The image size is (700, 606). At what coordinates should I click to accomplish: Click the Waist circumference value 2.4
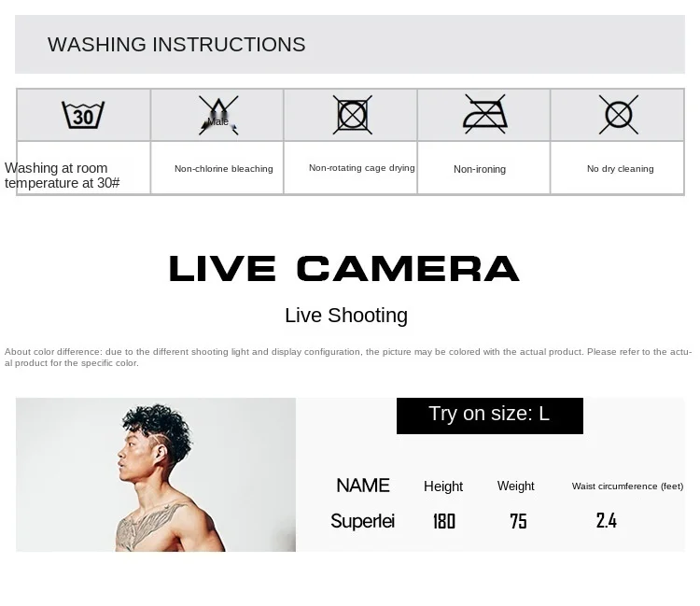[x=607, y=521]
